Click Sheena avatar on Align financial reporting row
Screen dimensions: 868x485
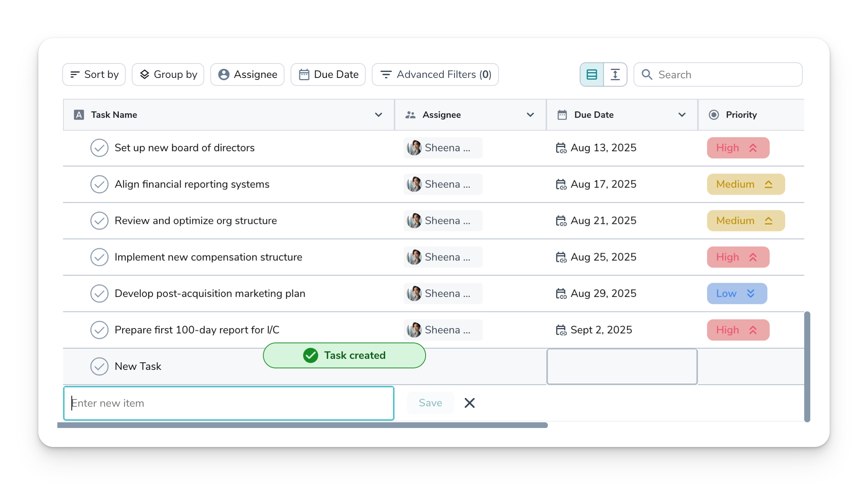[x=414, y=184]
